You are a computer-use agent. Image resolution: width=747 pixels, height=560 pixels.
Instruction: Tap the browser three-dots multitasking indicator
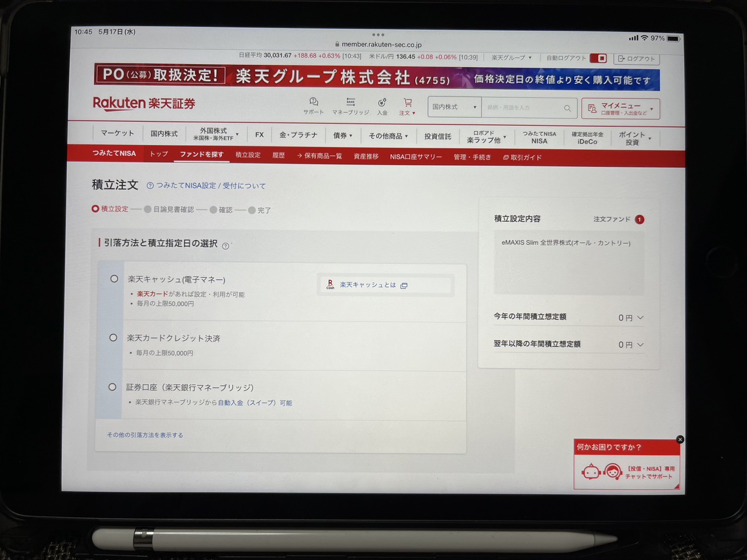pos(378,35)
